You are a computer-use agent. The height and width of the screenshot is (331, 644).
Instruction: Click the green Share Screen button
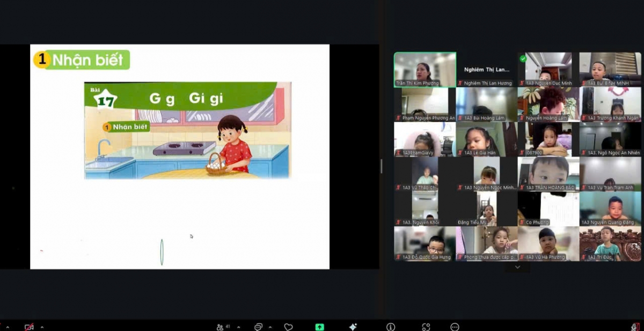319,327
